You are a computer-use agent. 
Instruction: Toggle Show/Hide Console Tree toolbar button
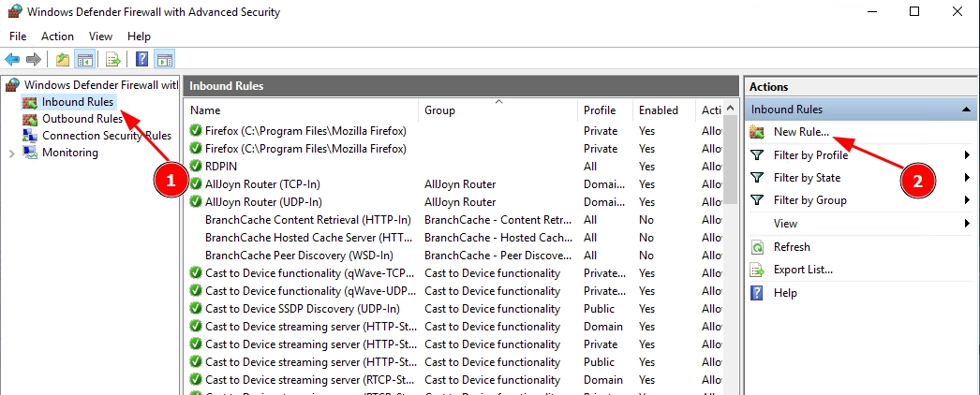point(85,60)
